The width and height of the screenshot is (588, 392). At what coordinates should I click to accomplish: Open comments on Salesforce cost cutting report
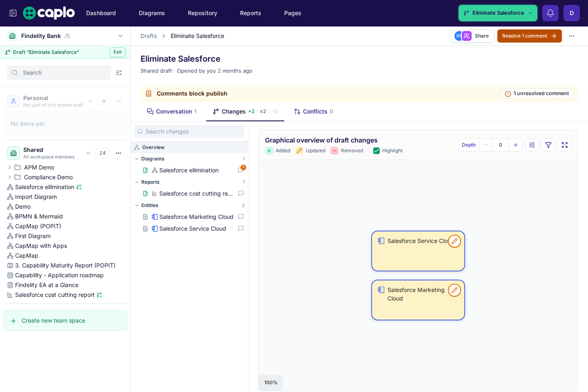pos(241,194)
